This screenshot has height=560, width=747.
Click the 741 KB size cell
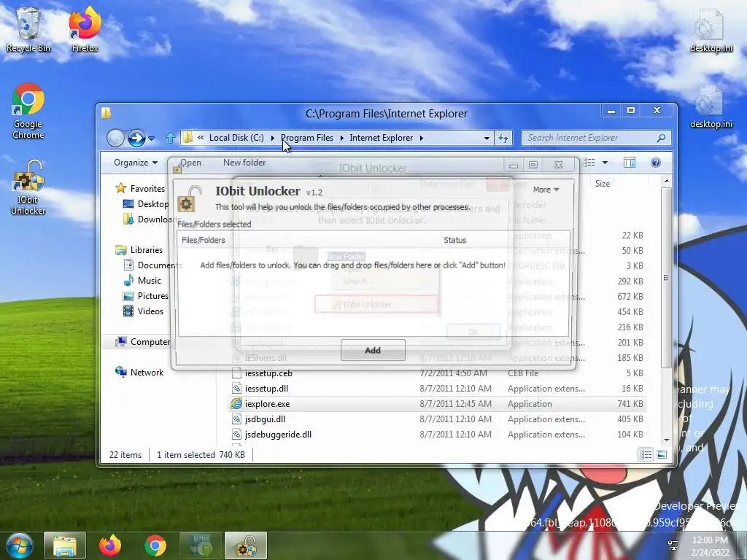630,404
